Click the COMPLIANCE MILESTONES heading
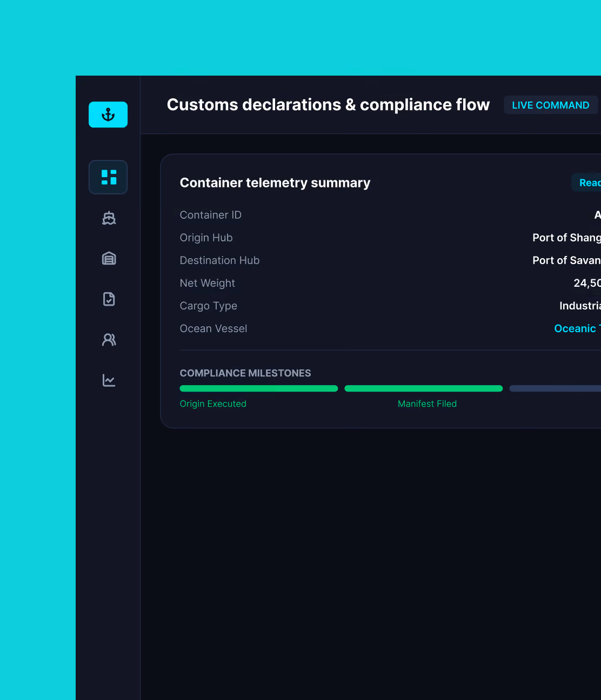Screen dimensions: 601x700 tap(245, 373)
